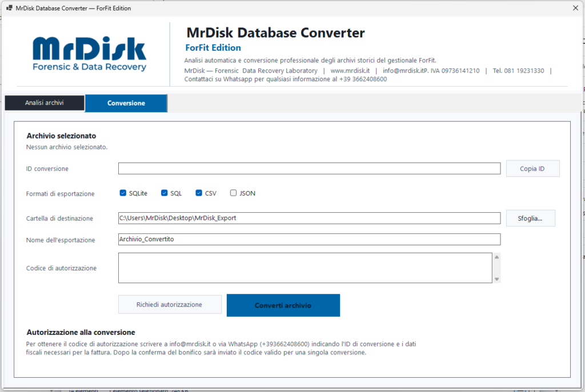This screenshot has width=585, height=392.
Task: Click the MrDisk Forensic & Data Recovery logo
Action: (x=90, y=54)
